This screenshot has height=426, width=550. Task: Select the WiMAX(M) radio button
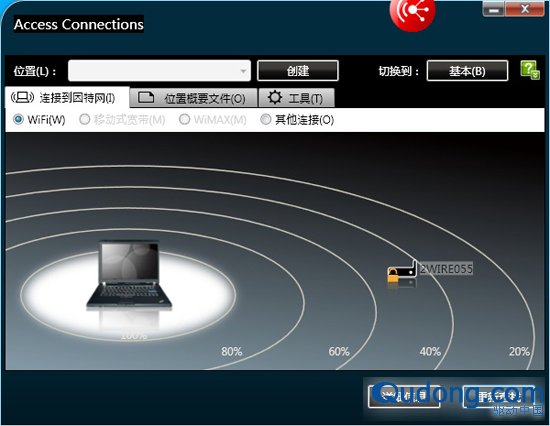click(185, 119)
